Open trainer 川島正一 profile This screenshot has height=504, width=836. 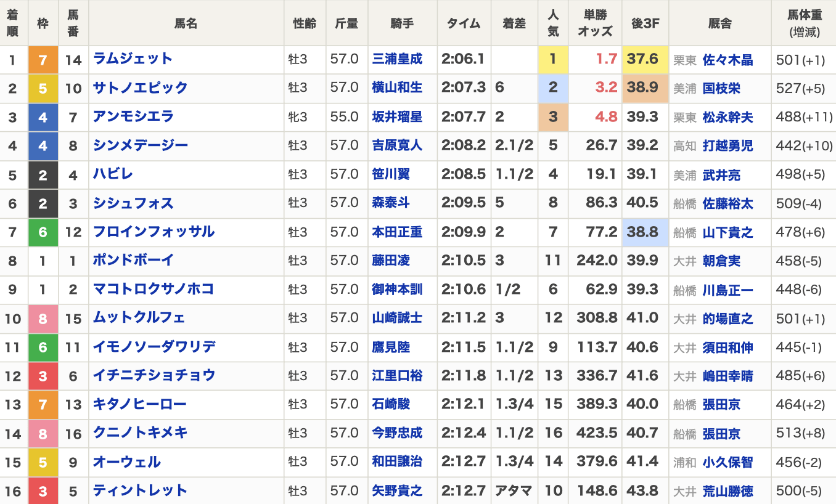tap(728, 290)
